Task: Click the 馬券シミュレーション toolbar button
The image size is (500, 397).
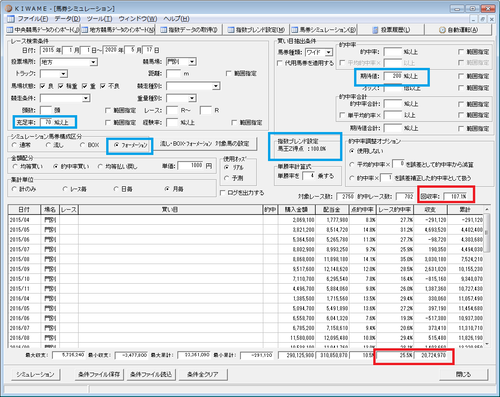Action: (x=323, y=30)
